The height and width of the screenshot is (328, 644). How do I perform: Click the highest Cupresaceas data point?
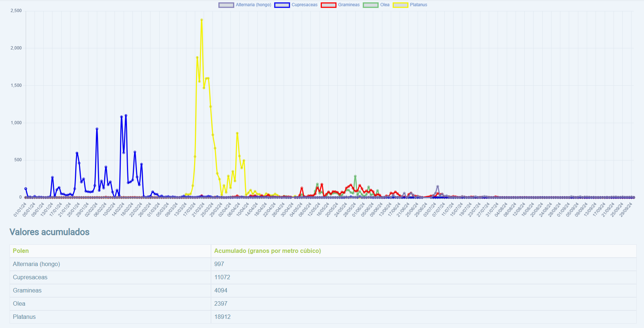(x=126, y=115)
